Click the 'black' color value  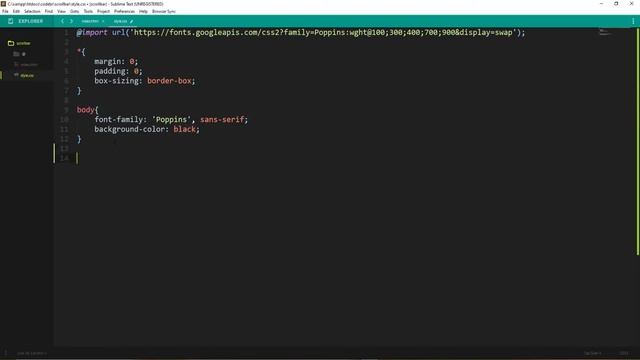click(x=184, y=129)
